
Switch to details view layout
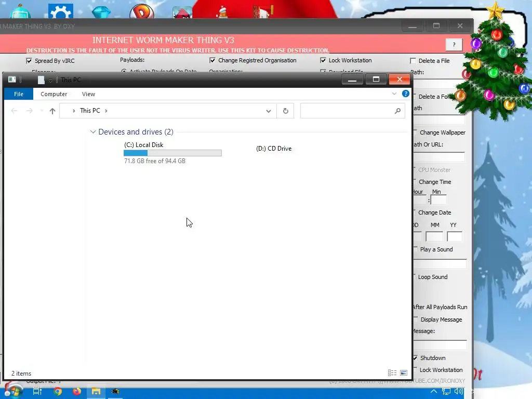pyautogui.click(x=392, y=373)
